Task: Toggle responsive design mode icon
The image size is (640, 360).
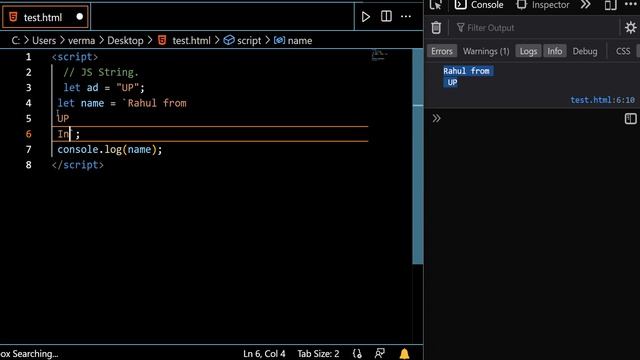Action: (x=611, y=5)
